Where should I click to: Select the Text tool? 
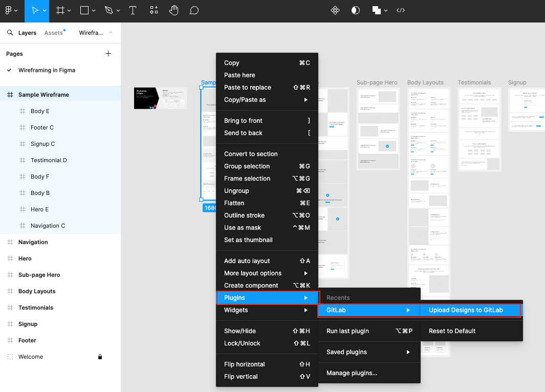[133, 10]
